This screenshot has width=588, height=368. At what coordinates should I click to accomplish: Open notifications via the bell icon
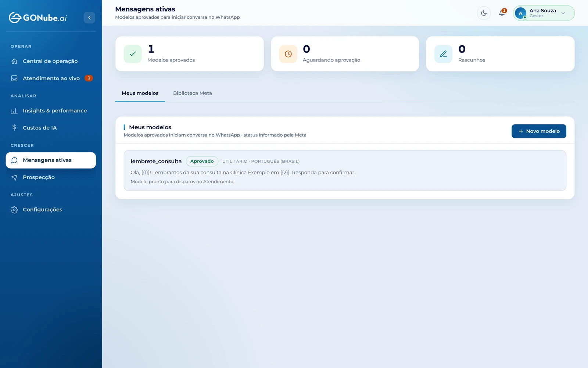502,13
